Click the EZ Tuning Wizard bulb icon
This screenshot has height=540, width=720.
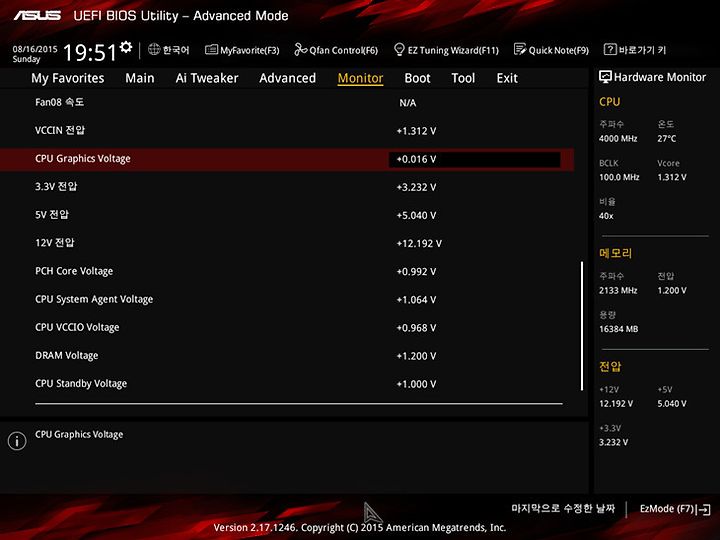399,49
